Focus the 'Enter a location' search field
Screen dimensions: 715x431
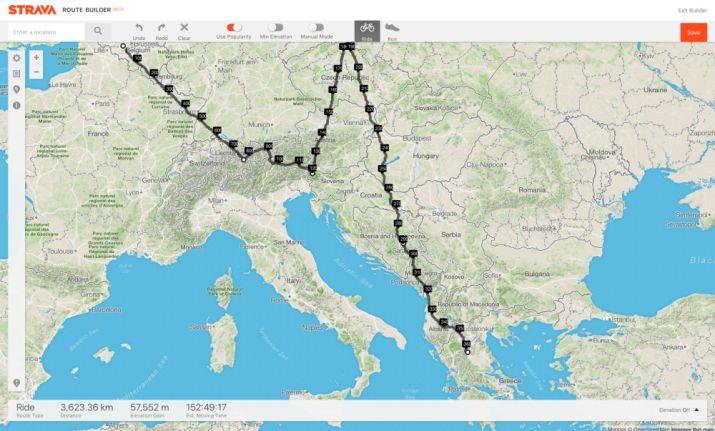coord(47,32)
